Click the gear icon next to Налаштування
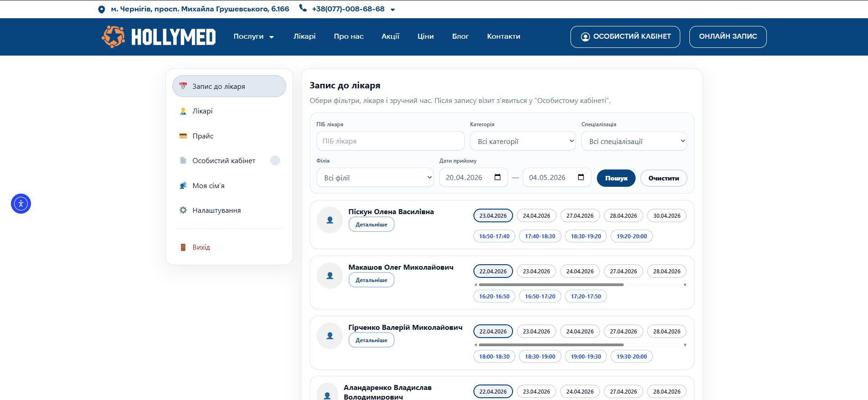Screen dimensions: 868x400 [x=183, y=210]
